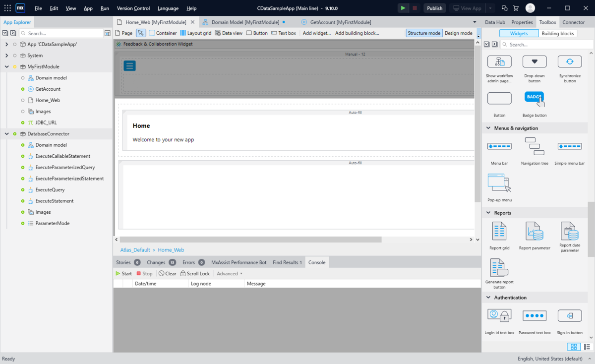Switch toolbox to grid tile view
595x364 pixels.
coord(574,347)
